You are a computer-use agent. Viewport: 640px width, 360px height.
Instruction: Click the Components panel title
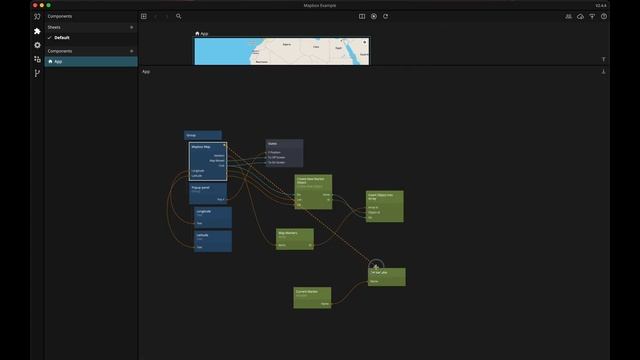coord(60,16)
